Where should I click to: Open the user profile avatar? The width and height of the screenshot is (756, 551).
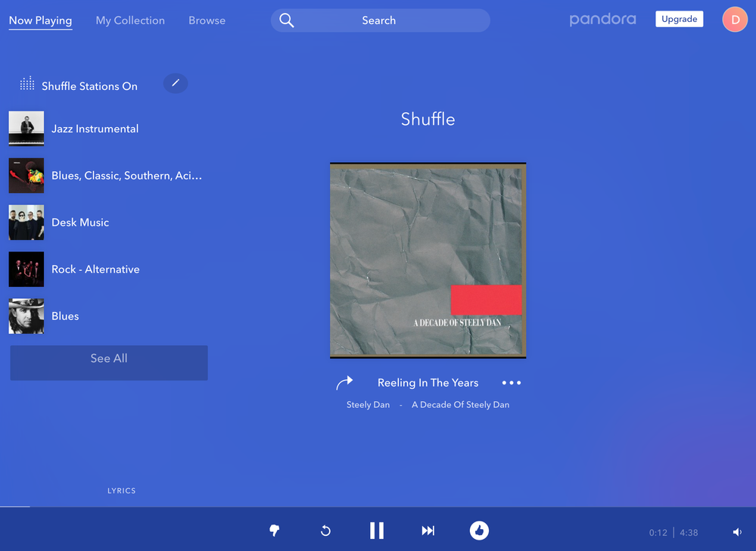tap(735, 20)
